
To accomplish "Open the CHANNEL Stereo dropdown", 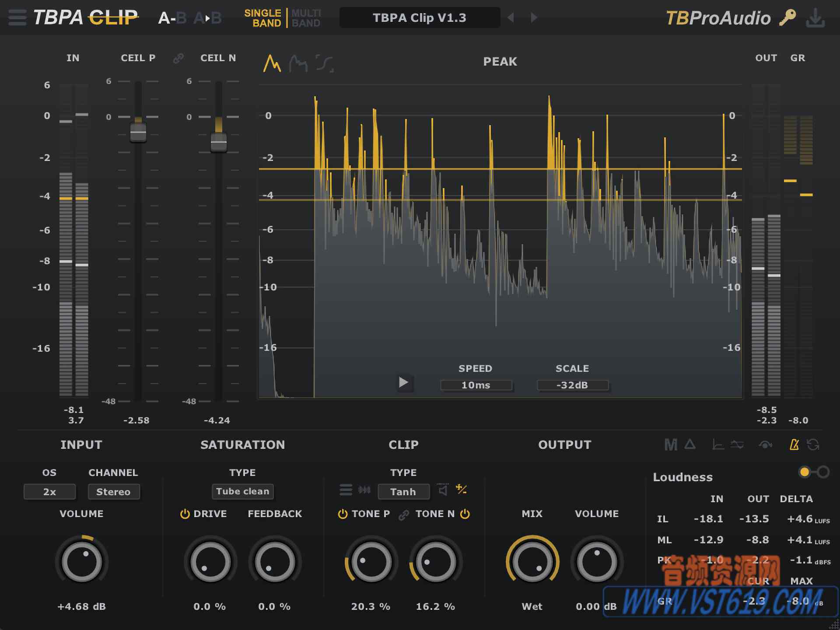I will 113,492.
